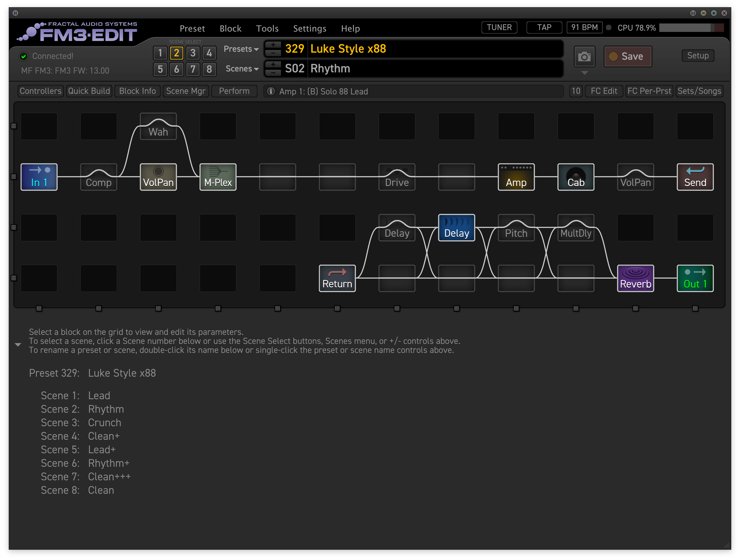This screenshot has height=560, width=740.
Task: Select the Return block
Action: 337,278
